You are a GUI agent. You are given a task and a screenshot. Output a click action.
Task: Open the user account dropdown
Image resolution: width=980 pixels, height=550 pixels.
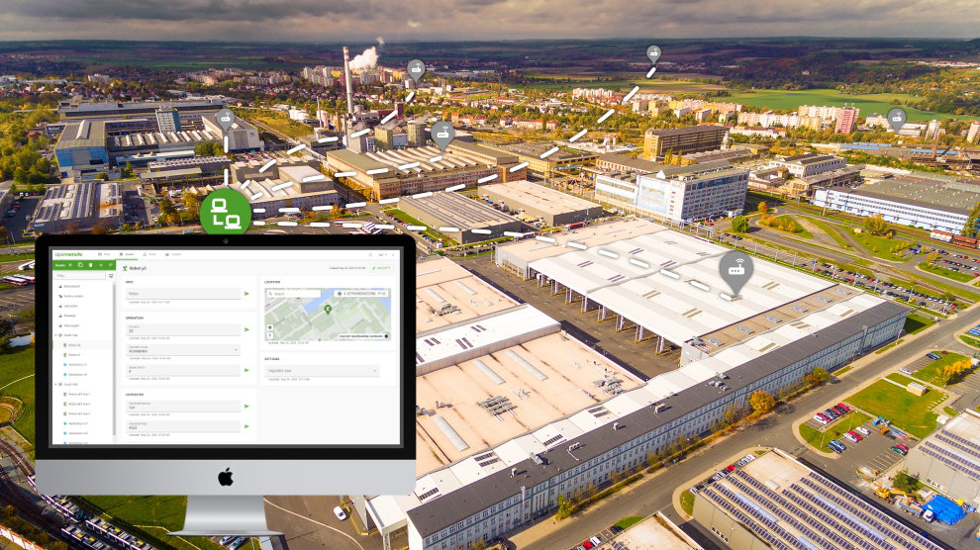(382, 254)
